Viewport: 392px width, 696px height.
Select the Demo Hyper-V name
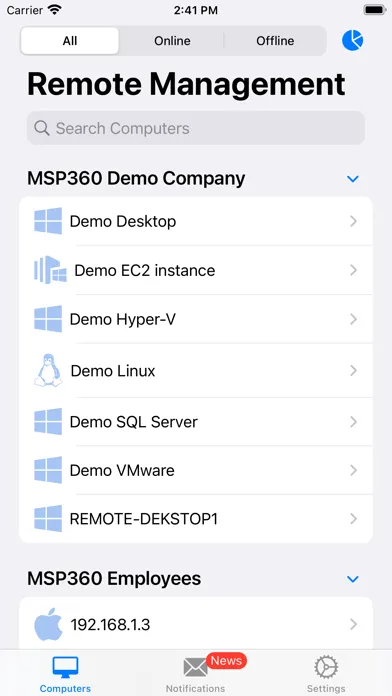tap(123, 319)
